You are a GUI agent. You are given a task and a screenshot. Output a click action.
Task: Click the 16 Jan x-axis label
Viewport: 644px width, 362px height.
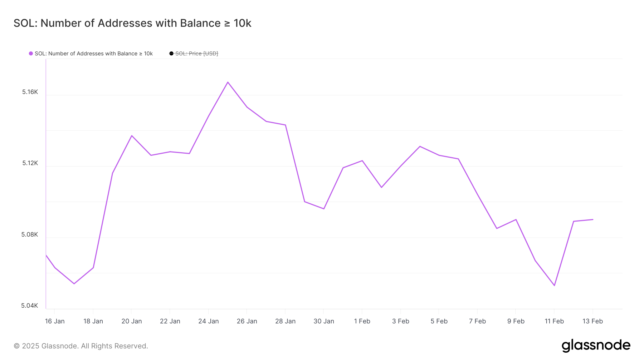point(55,321)
